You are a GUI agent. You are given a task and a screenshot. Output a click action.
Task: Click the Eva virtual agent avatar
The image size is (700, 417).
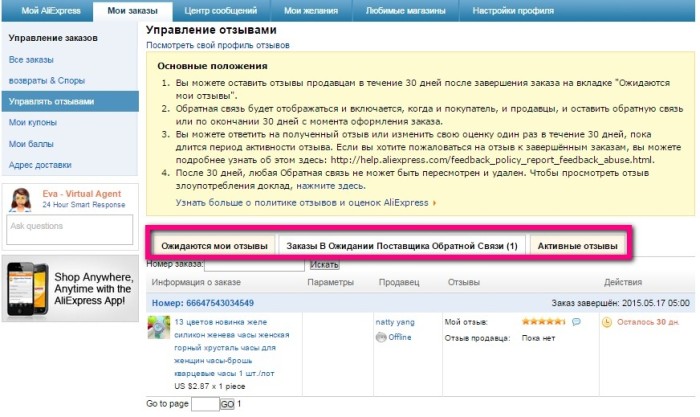pyautogui.click(x=21, y=200)
